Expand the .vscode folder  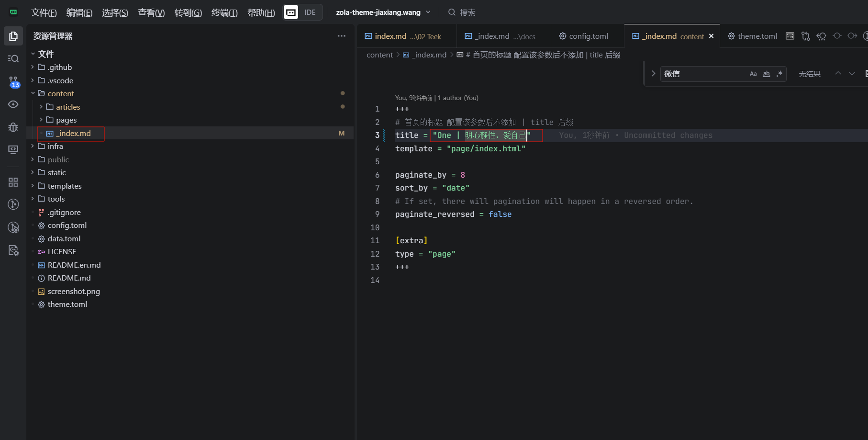click(33, 80)
